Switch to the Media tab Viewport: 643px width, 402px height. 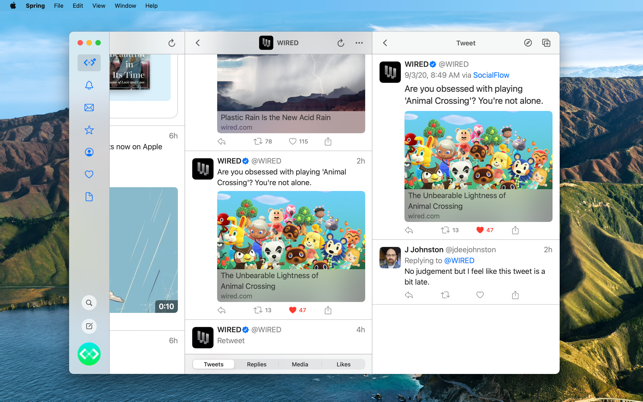pyautogui.click(x=300, y=364)
